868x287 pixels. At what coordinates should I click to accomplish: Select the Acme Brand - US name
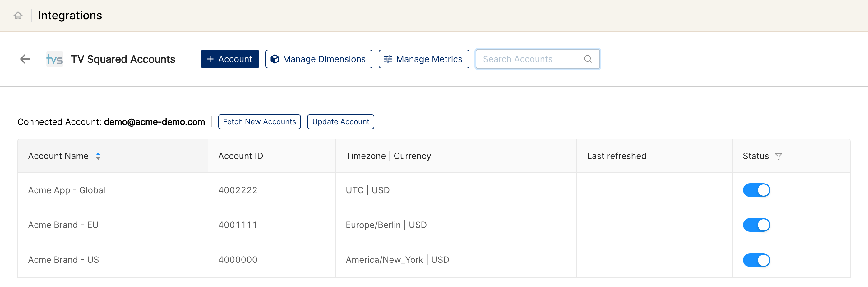[64, 260]
